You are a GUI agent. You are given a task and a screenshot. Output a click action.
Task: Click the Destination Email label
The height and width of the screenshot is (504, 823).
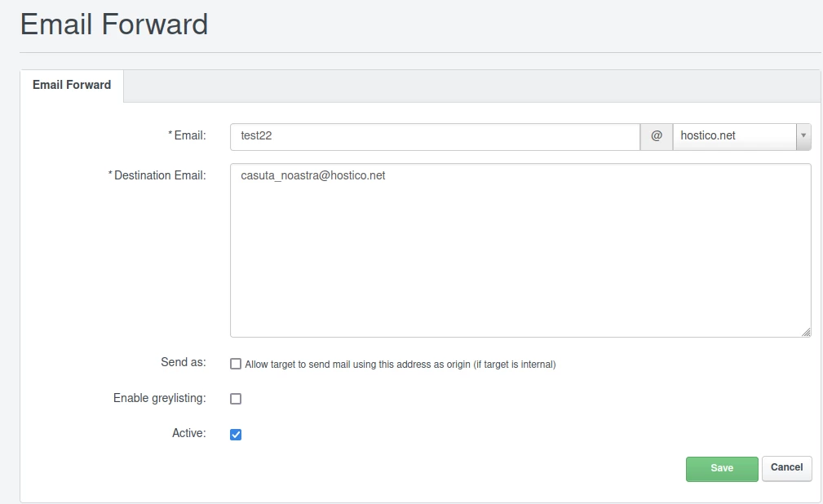157,175
